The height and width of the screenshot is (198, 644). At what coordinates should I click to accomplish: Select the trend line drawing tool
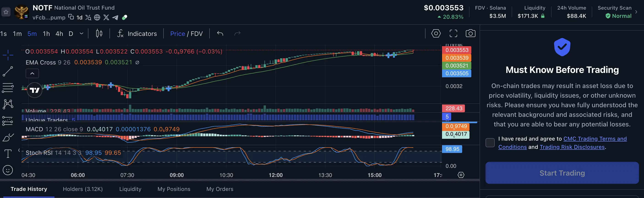click(x=8, y=71)
